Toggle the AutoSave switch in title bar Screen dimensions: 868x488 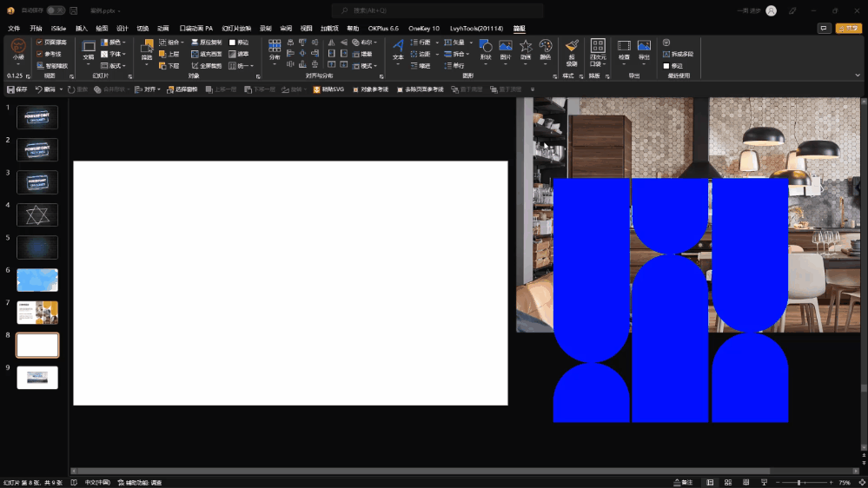tap(56, 10)
